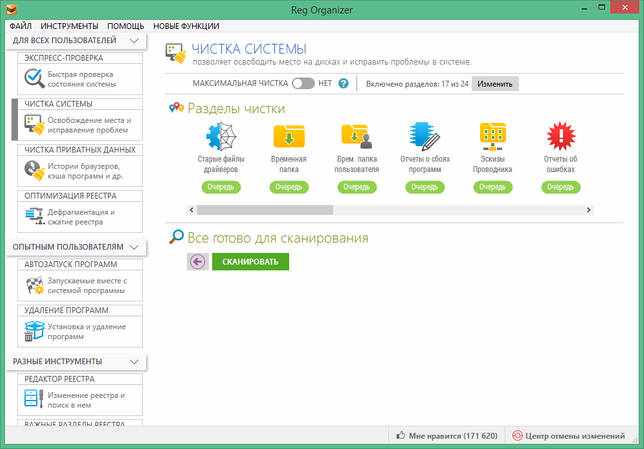This screenshot has height=449, width=644.
Task: Open Экспресс-проверка magnifier icon in sidebar
Action: coord(34,78)
